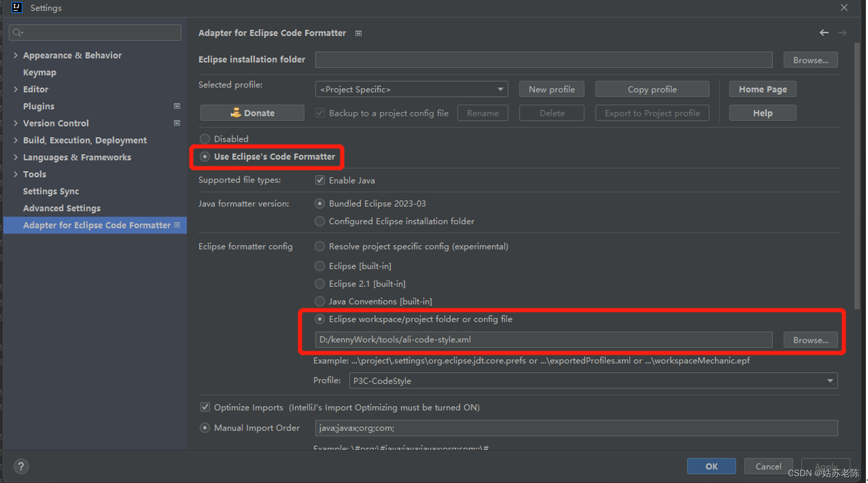Click the New profile button
Screen dimensions: 868x483
pyautogui.click(x=551, y=89)
